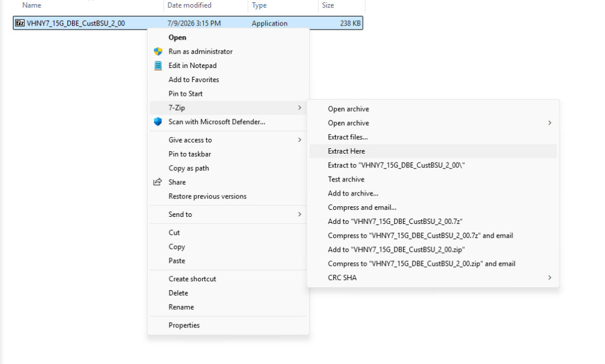Click the Share arrow icon
Viewport: 605px width, 364px height.
[157, 182]
